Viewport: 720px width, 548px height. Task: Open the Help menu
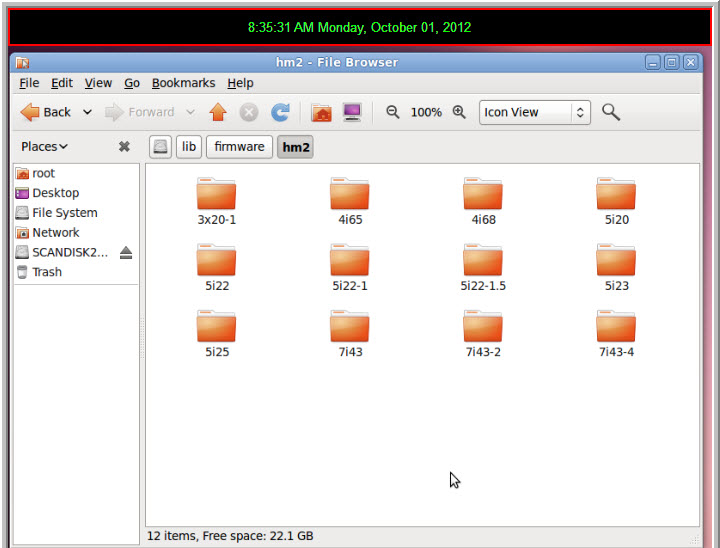pyautogui.click(x=240, y=83)
